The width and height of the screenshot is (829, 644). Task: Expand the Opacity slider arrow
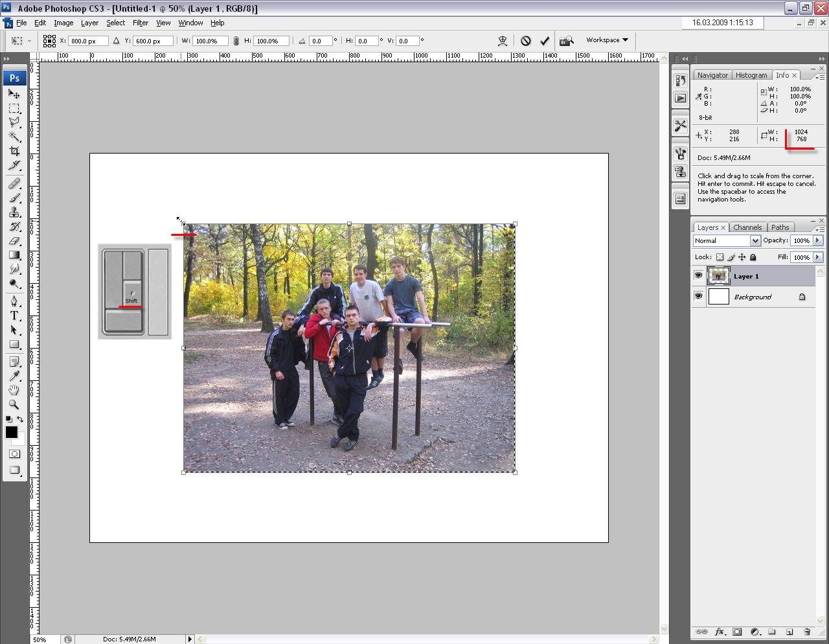pyautogui.click(x=818, y=240)
